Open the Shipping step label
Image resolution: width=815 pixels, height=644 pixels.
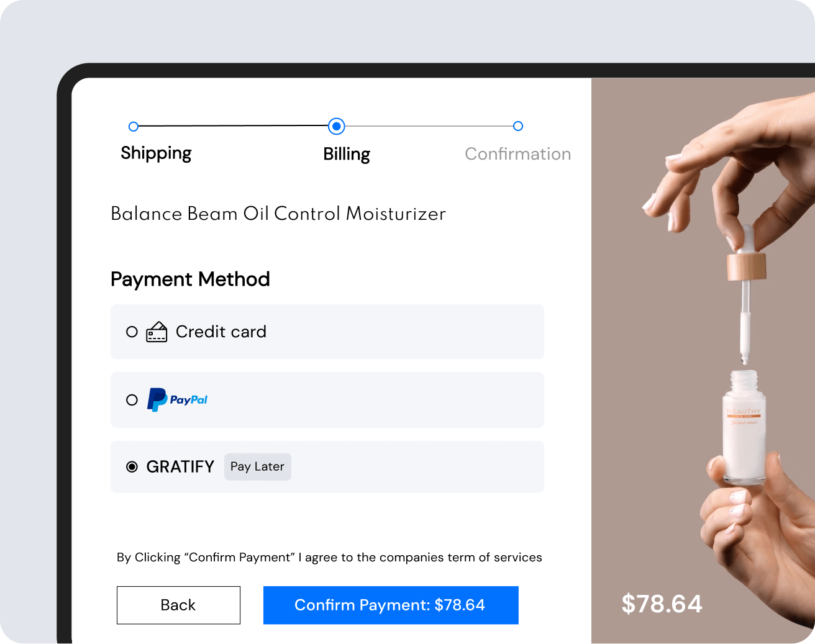point(156,153)
